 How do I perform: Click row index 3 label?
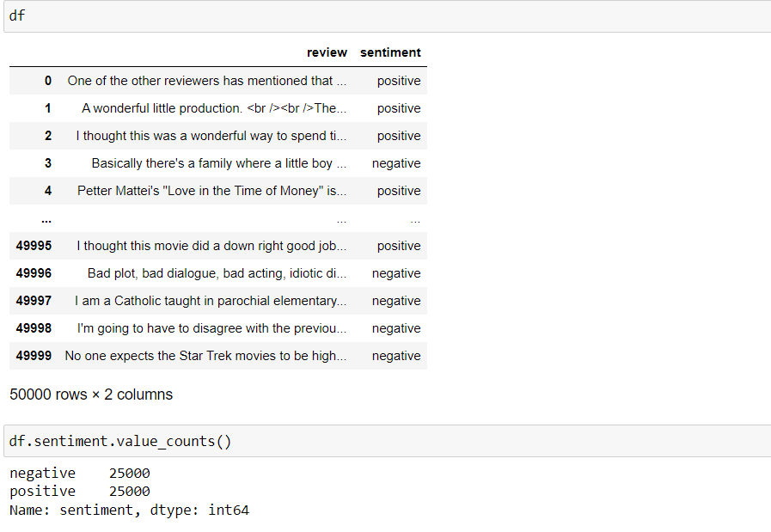[x=47, y=163]
